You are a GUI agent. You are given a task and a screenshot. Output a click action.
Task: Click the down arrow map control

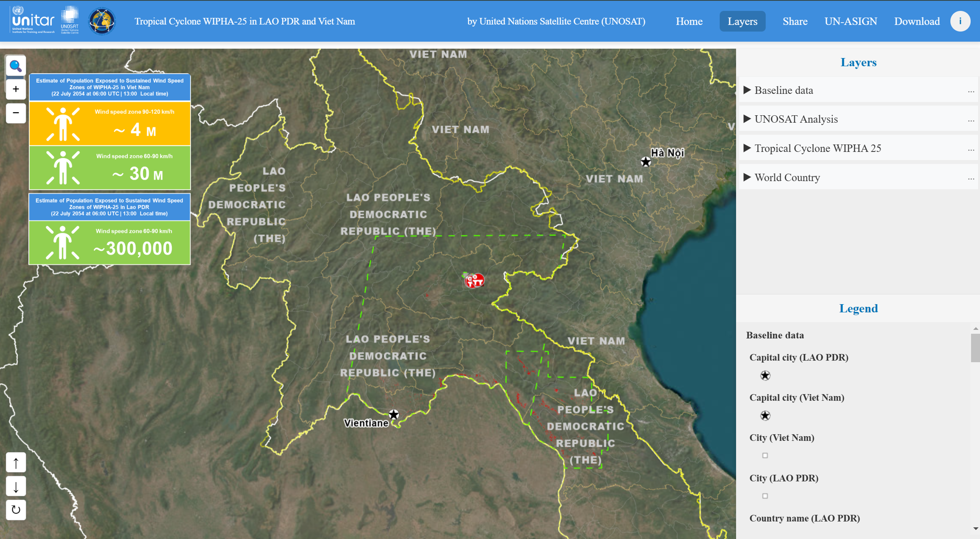click(x=16, y=486)
